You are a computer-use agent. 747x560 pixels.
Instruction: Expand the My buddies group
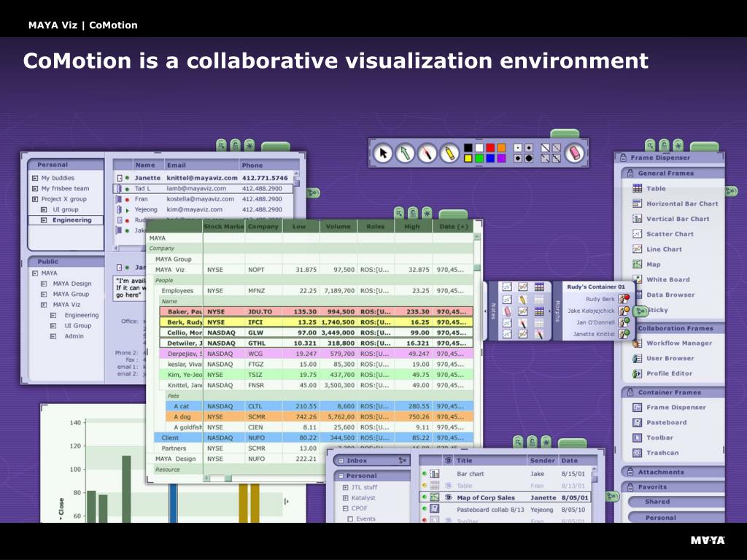35,178
